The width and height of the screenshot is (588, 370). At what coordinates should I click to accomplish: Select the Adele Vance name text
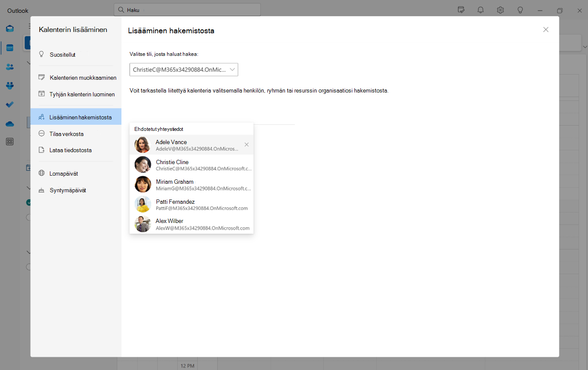tap(171, 142)
